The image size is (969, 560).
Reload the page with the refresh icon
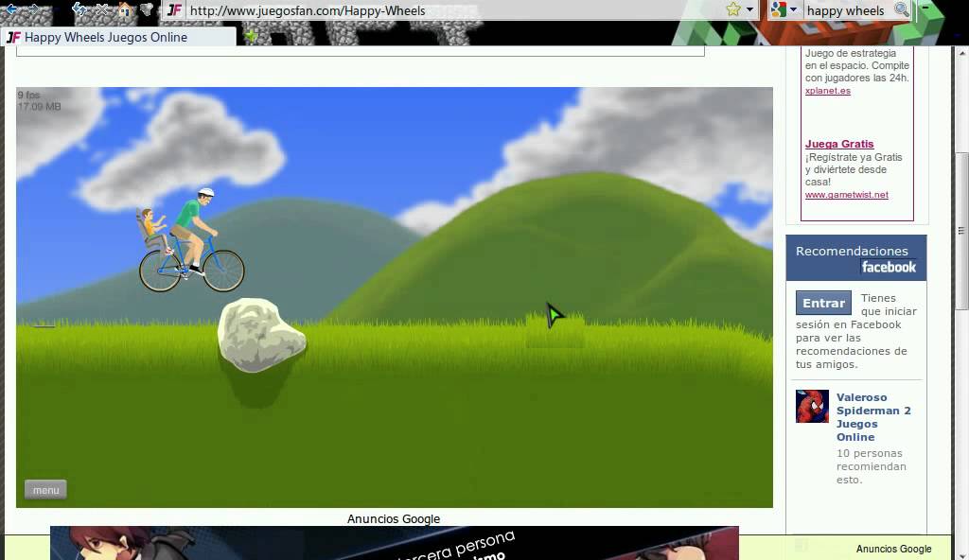click(x=79, y=9)
